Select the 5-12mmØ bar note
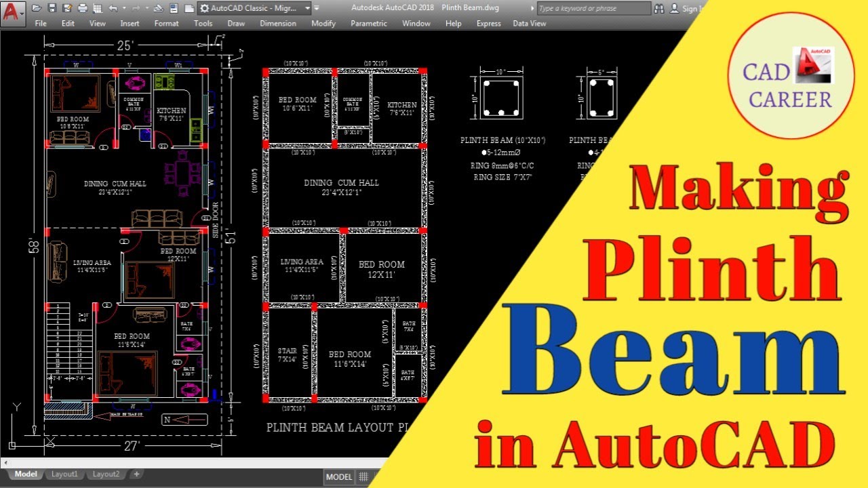868x488 pixels. [500, 152]
